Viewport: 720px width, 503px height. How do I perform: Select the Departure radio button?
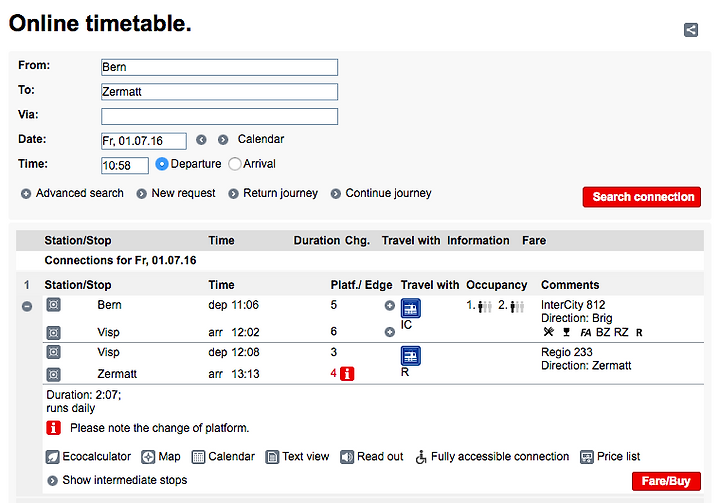pyautogui.click(x=162, y=164)
